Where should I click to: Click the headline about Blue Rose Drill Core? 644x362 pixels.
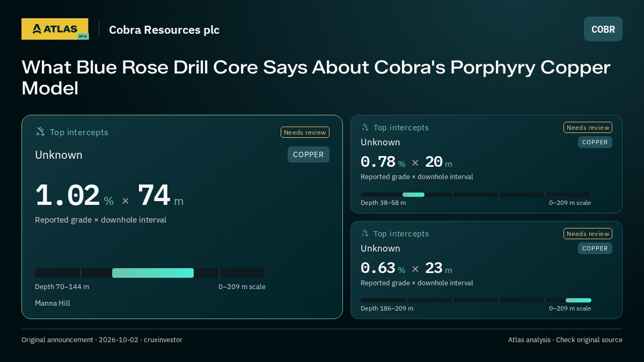pyautogui.click(x=316, y=78)
